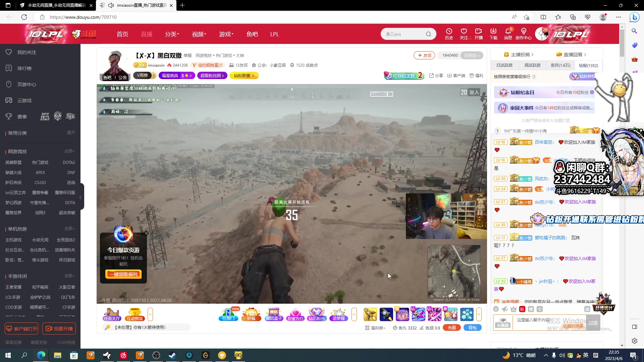Open 互动预言 trophy icon
Image resolution: width=644 pixels, height=362 pixels.
pyautogui.click(x=135, y=314)
